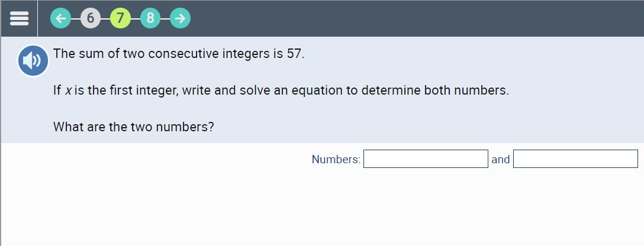The height and width of the screenshot is (246, 644).
Task: Listen to the problem read aloud
Action: click(33, 60)
